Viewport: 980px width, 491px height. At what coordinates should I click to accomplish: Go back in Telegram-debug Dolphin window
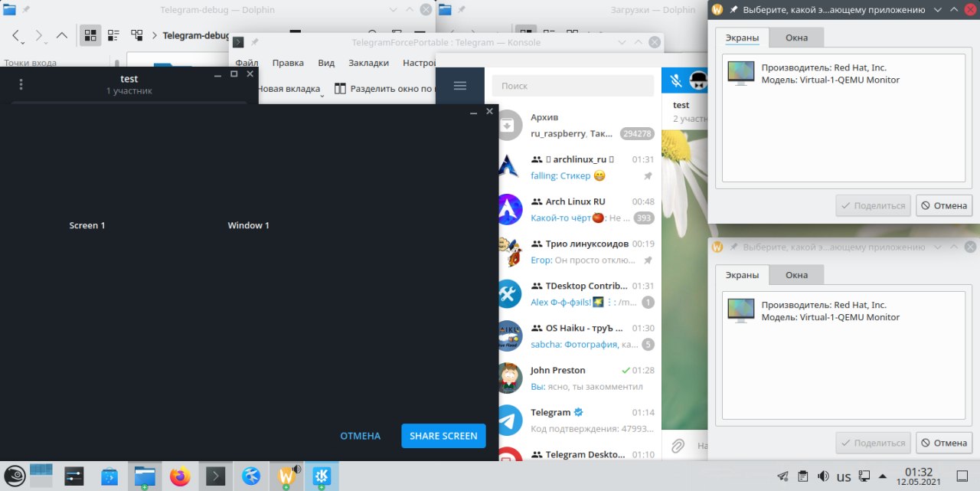click(x=16, y=35)
